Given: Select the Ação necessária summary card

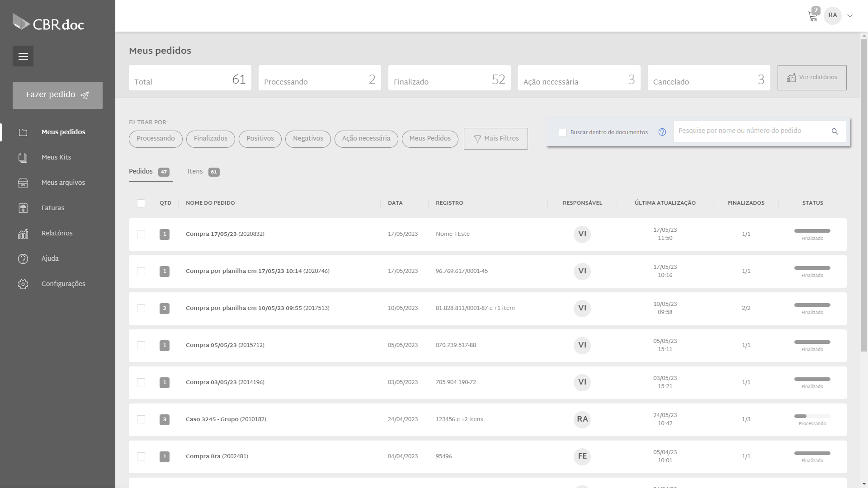Looking at the screenshot, I should (x=579, y=78).
